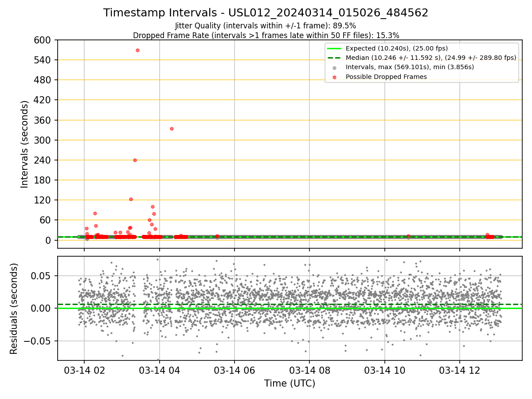Click the 'Dropped Frame Rate' subtitle line
Viewport: 532px width, 399px height.
(x=266, y=35)
